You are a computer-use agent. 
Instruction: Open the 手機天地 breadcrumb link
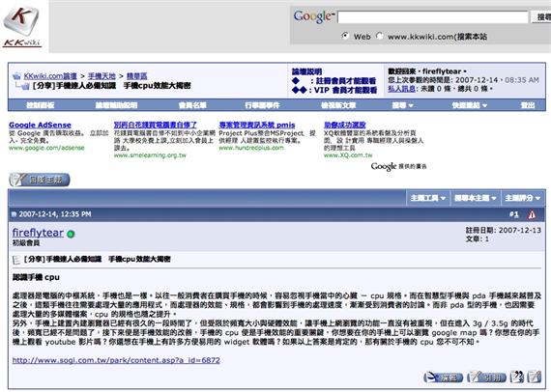[101, 76]
